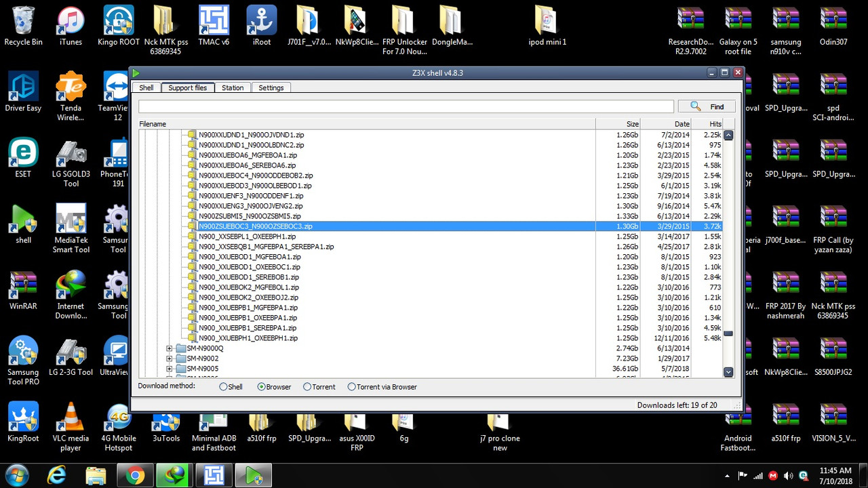Viewport: 868px width, 488px height.
Task: Sort the list by Date column header
Action: (x=666, y=124)
